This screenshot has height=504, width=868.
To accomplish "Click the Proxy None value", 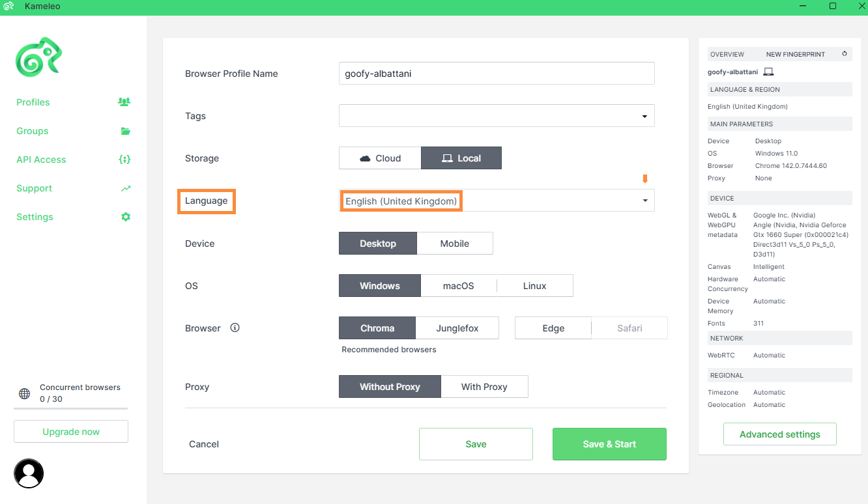I will (764, 178).
